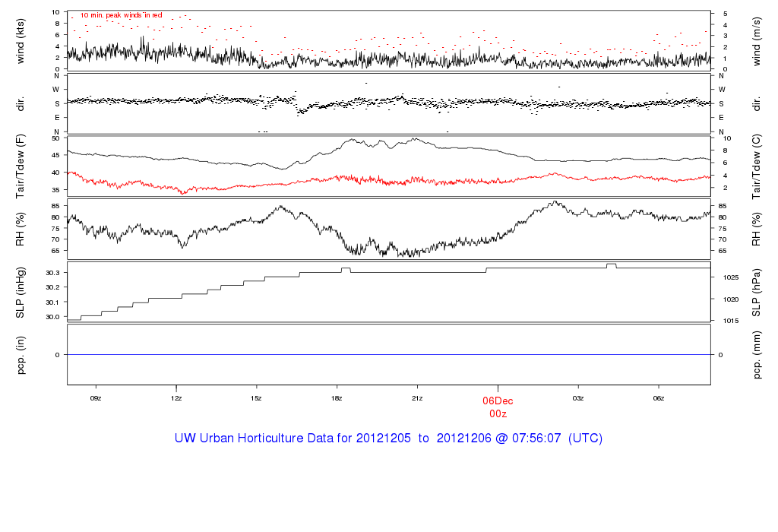Click the 'wind (kts)' left axis label

21,41
